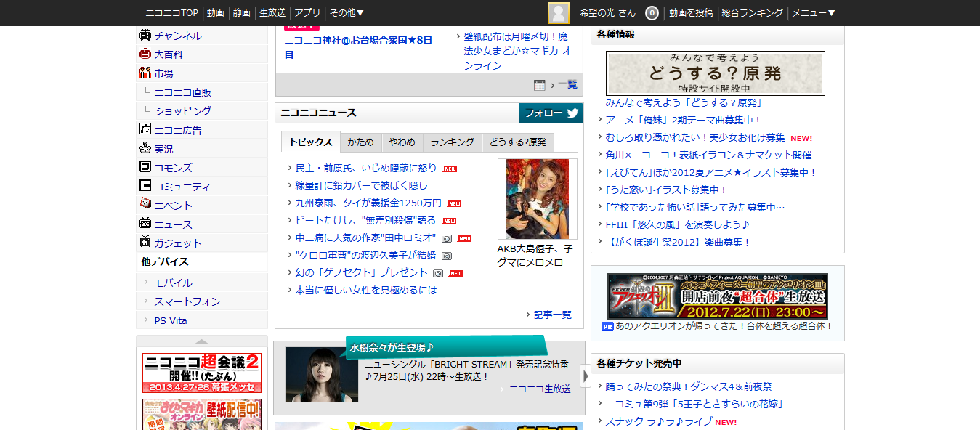Click the ニベント dice icon
This screenshot has height=430, width=980.
pyautogui.click(x=145, y=204)
